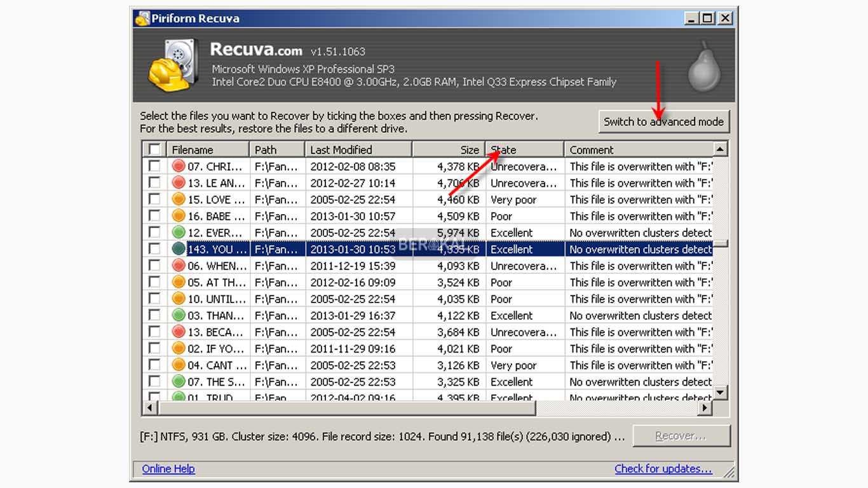
Task: Tick the checkbox for 16. BABE file
Action: click(x=154, y=216)
